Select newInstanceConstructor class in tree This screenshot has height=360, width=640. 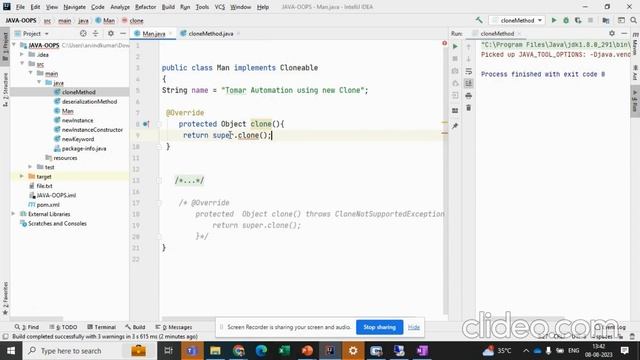(x=92, y=130)
